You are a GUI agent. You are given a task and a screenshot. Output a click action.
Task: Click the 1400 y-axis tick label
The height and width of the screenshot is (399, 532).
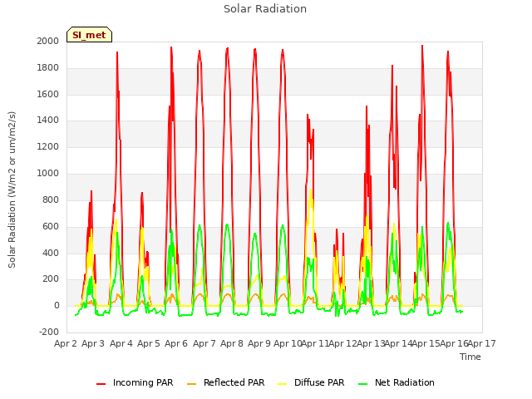click(x=48, y=120)
